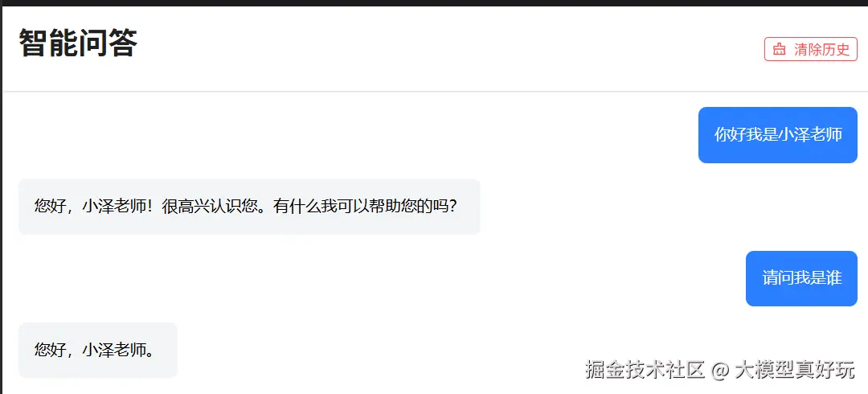Click 小泽老师 inside the first blue bubble
Viewport: 868px width, 394px height.
[x=810, y=134]
